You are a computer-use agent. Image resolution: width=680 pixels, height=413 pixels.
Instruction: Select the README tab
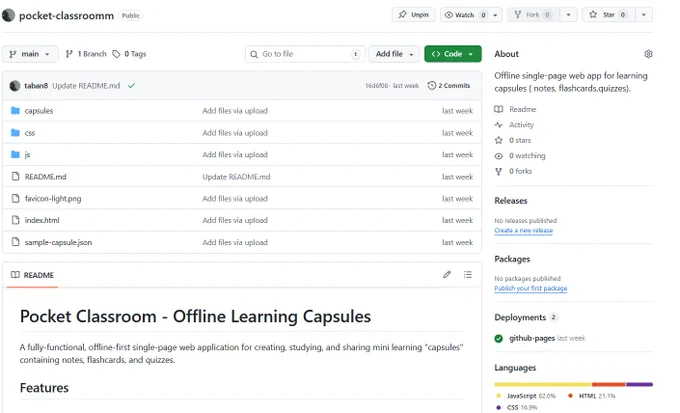(33, 275)
